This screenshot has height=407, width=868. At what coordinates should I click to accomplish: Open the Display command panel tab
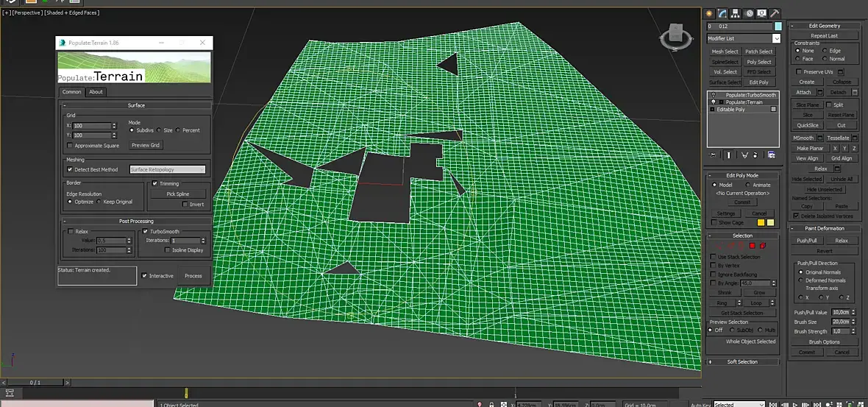pos(762,13)
